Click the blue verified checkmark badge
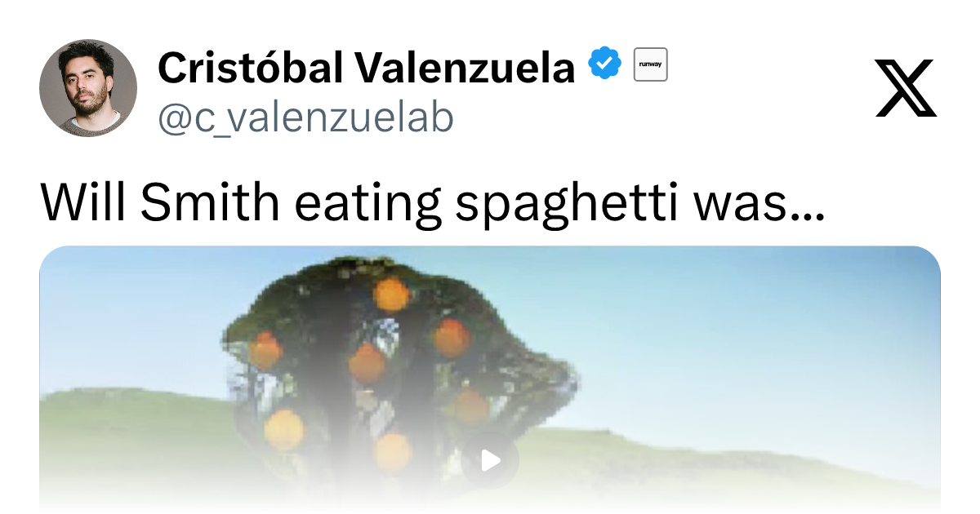 [605, 64]
